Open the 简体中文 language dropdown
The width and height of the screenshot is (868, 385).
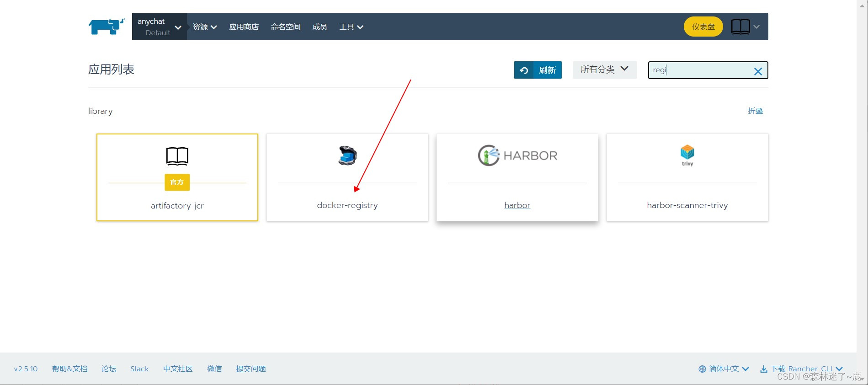point(724,369)
